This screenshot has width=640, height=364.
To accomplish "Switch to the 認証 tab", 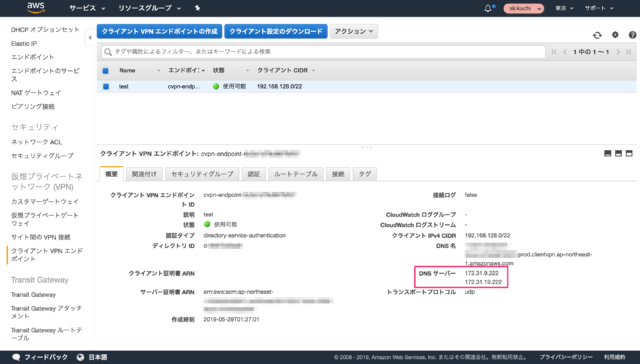I will 253,174.
